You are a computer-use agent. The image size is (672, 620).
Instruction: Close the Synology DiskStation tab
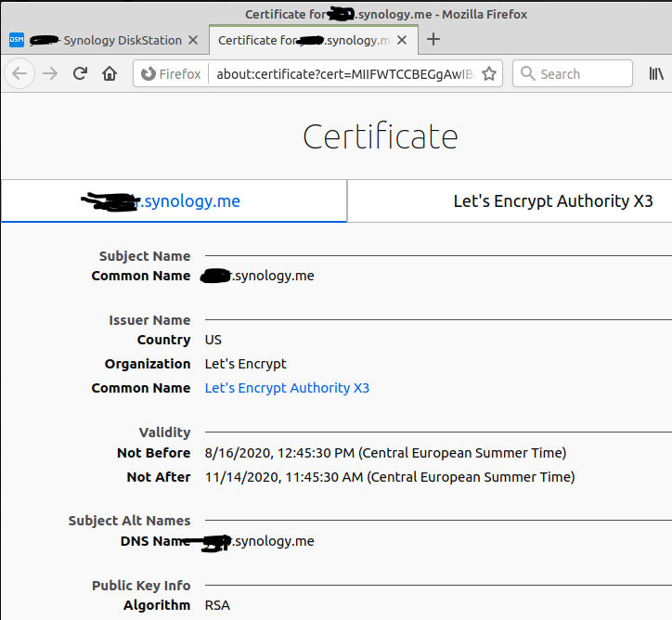point(193,40)
